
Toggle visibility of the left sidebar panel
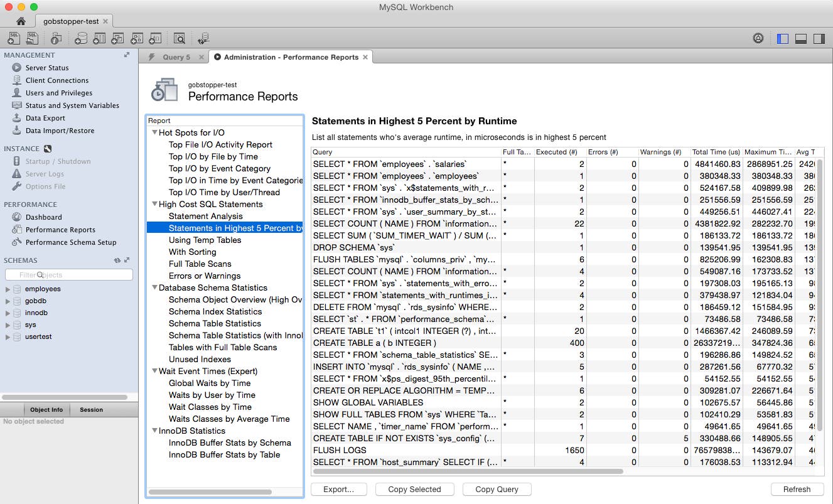tap(782, 38)
